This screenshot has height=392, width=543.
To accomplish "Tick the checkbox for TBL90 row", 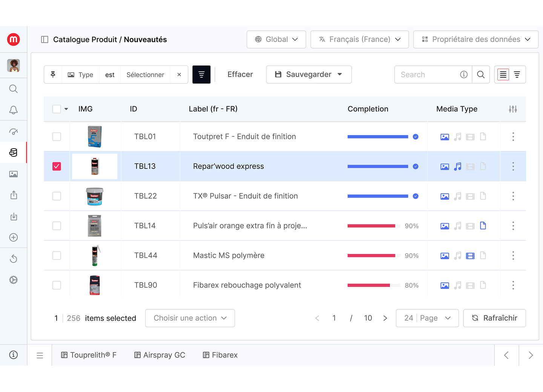I will (x=57, y=285).
